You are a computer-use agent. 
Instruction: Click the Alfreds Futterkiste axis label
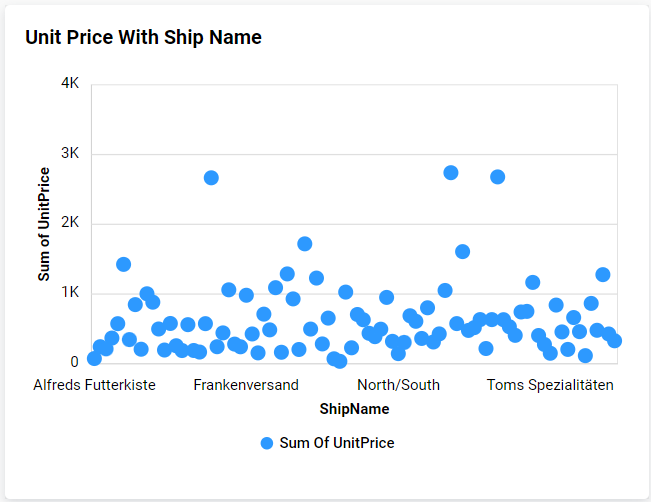click(x=94, y=385)
